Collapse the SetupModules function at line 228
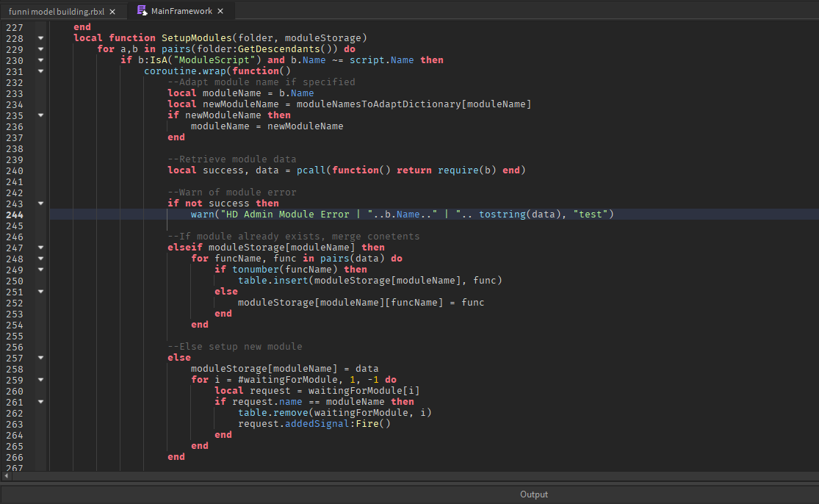819x504 pixels. (x=40, y=37)
